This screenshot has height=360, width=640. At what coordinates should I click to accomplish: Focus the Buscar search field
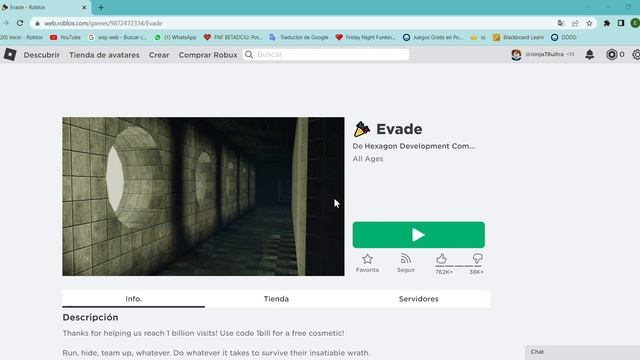tap(326, 54)
